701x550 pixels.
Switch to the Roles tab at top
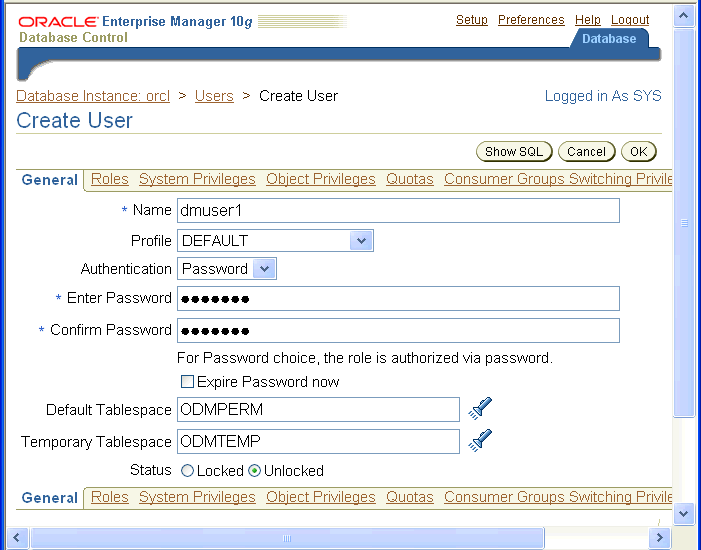point(109,179)
